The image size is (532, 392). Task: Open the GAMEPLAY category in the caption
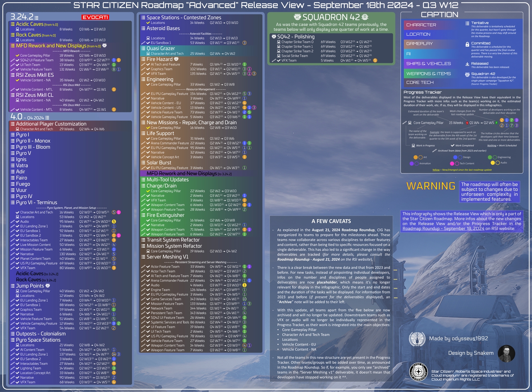(x=419, y=44)
